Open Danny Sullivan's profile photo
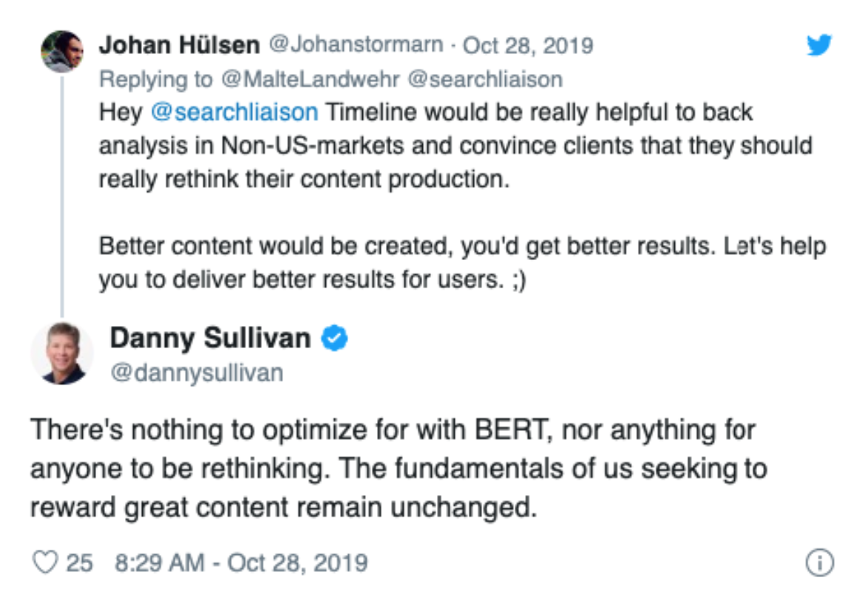Screen dimensions: 868x606 tap(62, 353)
